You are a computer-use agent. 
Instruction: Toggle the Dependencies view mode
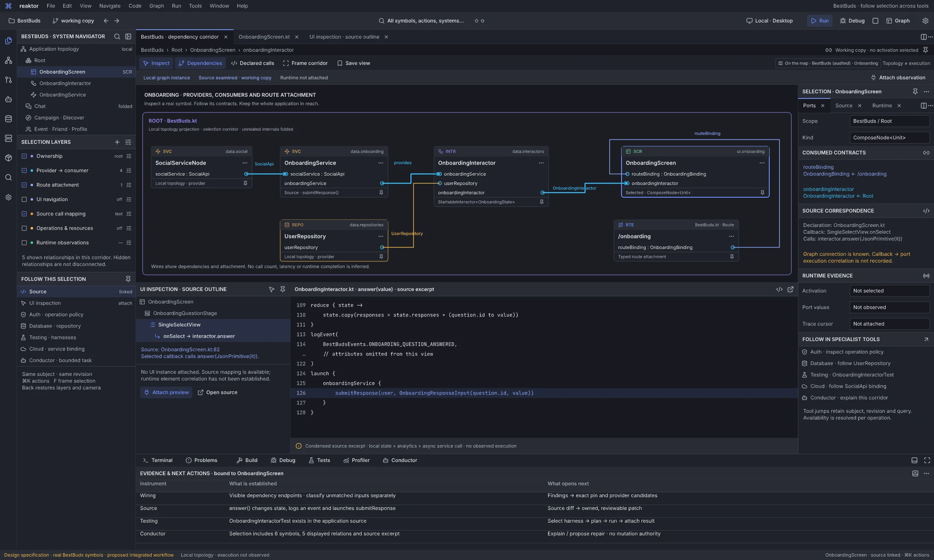click(x=200, y=63)
